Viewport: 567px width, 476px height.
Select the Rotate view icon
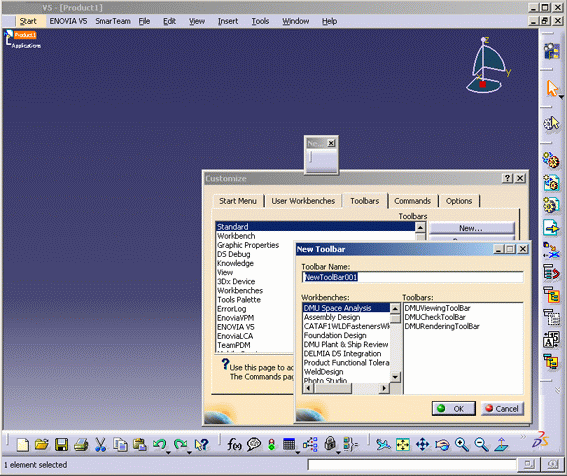click(x=442, y=444)
